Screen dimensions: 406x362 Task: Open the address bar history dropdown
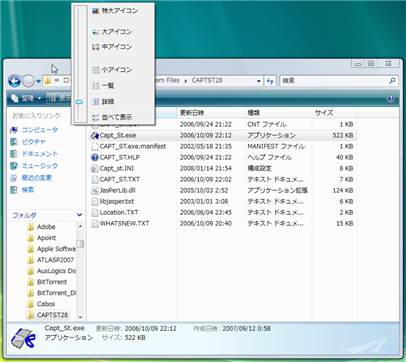pos(258,81)
